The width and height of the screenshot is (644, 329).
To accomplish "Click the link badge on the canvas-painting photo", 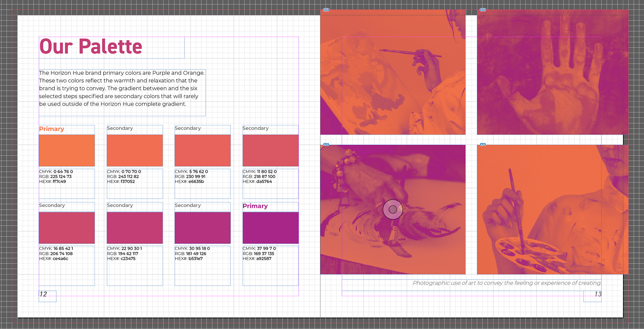I will (326, 10).
